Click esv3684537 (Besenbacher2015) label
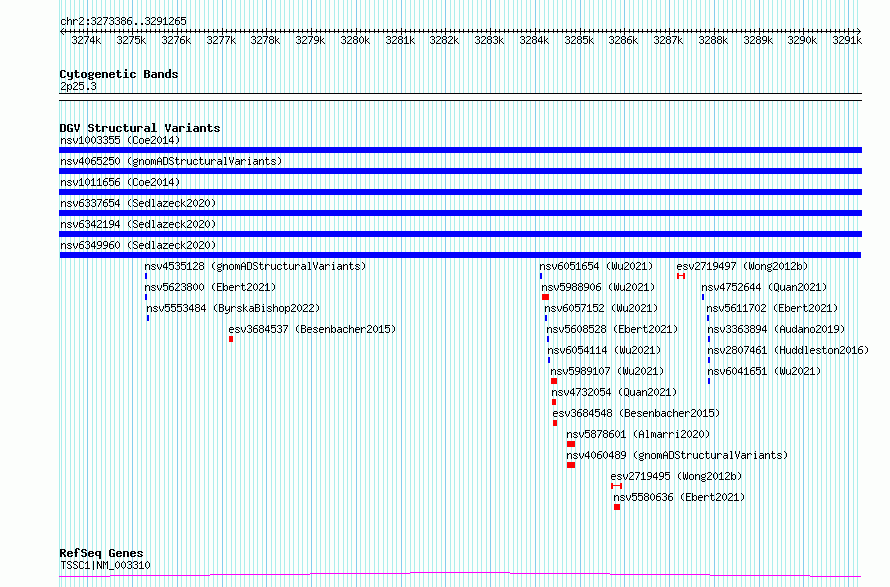Image resolution: width=890 pixels, height=587 pixels. click(312, 329)
